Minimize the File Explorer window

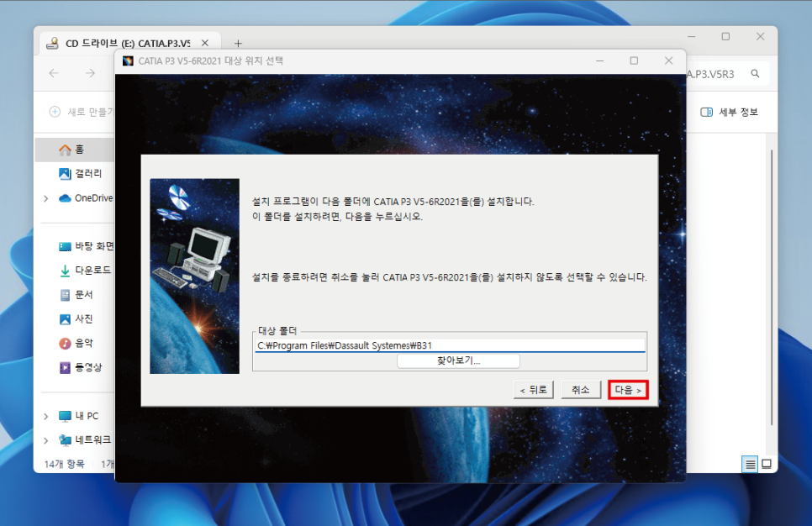coord(691,37)
